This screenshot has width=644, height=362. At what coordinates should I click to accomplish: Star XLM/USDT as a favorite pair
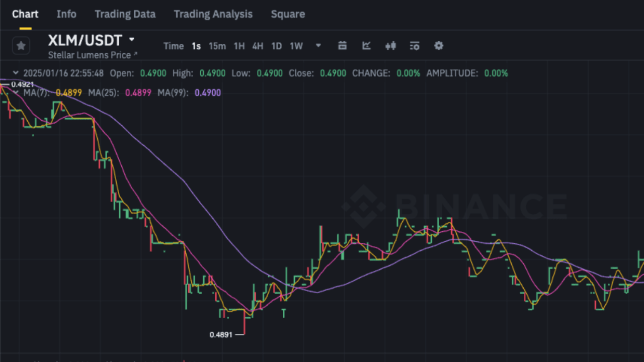(21, 46)
